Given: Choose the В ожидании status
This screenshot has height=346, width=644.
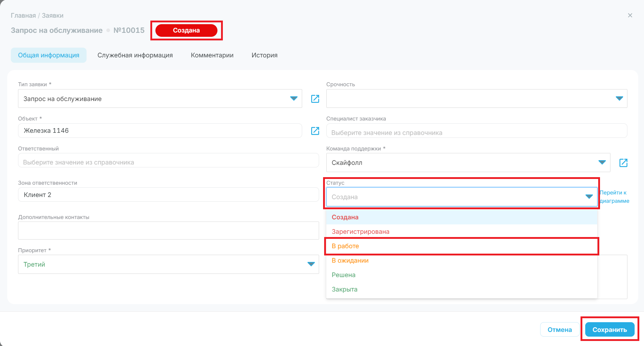Looking at the screenshot, I should pos(462,260).
